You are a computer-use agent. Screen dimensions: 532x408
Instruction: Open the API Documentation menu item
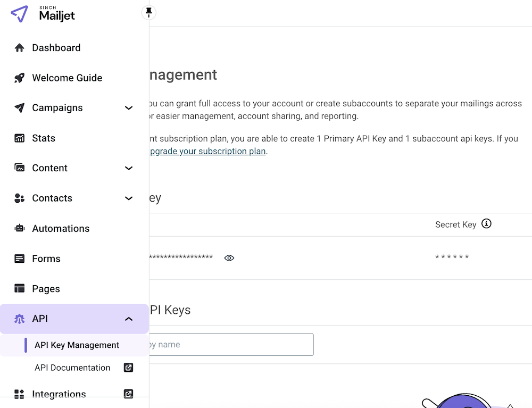tap(72, 368)
